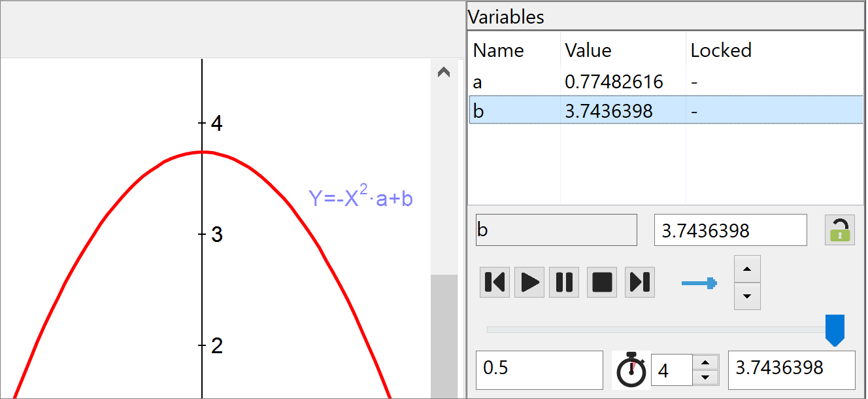This screenshot has width=868, height=399.
Task: Click the value stepper up arrow
Action: 747,269
